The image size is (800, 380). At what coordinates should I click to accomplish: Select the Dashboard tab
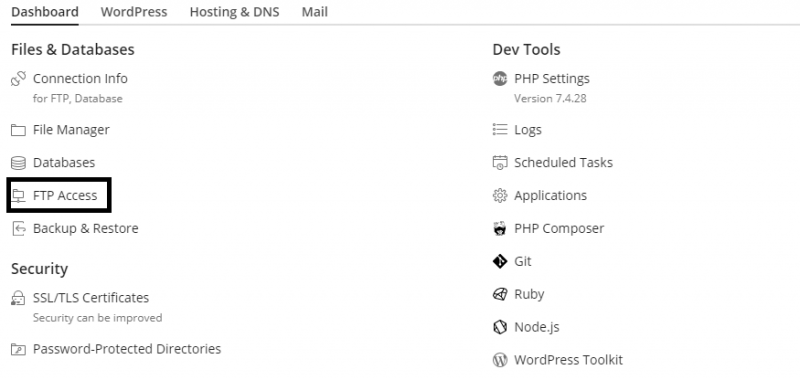click(45, 12)
